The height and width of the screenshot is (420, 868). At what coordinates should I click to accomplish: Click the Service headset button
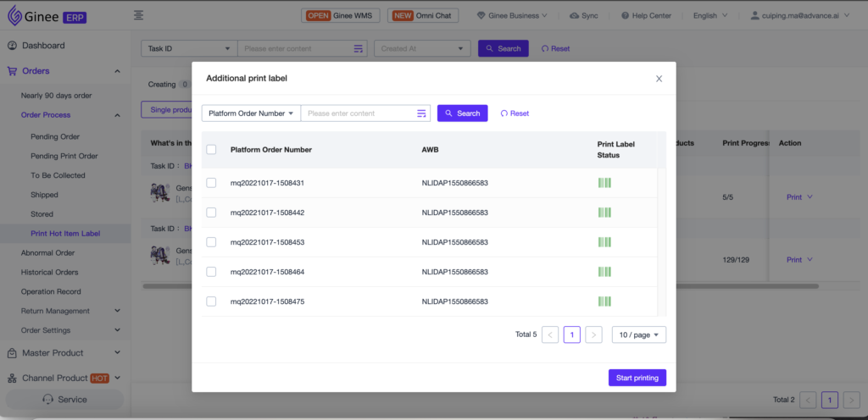(x=65, y=400)
